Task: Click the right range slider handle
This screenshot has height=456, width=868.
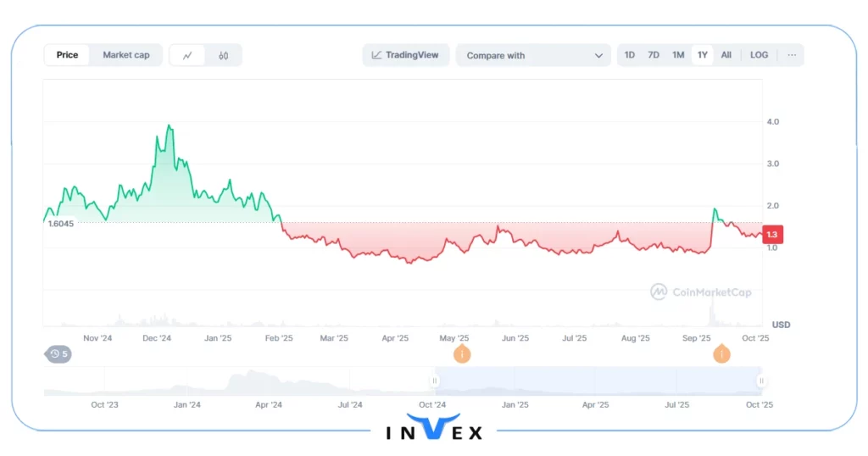Action: [x=761, y=381]
